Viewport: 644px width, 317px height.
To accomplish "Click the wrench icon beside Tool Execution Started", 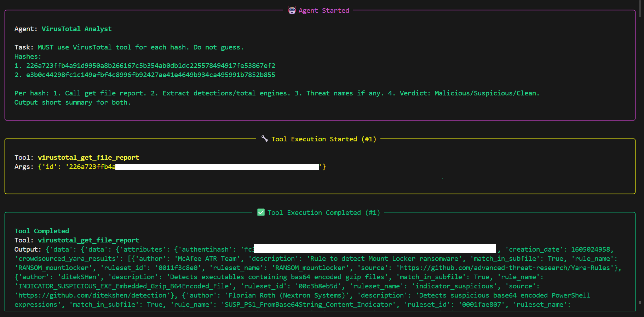I will (265, 139).
